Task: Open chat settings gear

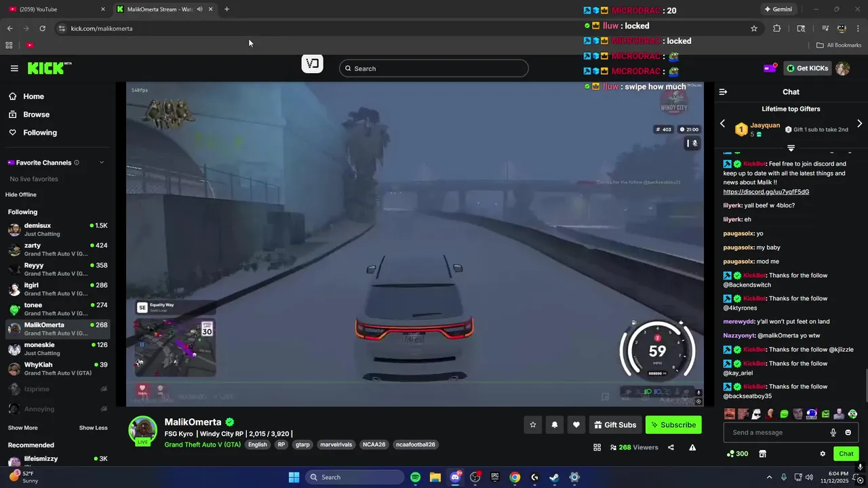Action: click(x=823, y=453)
